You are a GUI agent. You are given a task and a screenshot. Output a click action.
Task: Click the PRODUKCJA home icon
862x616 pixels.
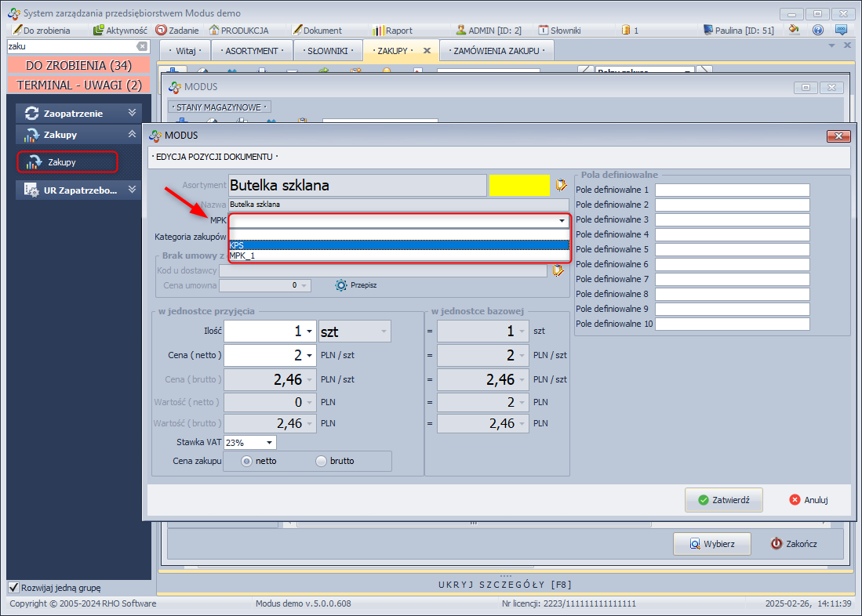click(214, 31)
